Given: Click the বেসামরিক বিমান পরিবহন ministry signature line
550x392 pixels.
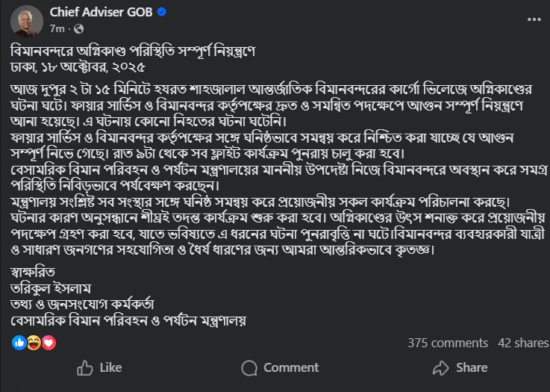Looking at the screenshot, I should (x=128, y=320).
